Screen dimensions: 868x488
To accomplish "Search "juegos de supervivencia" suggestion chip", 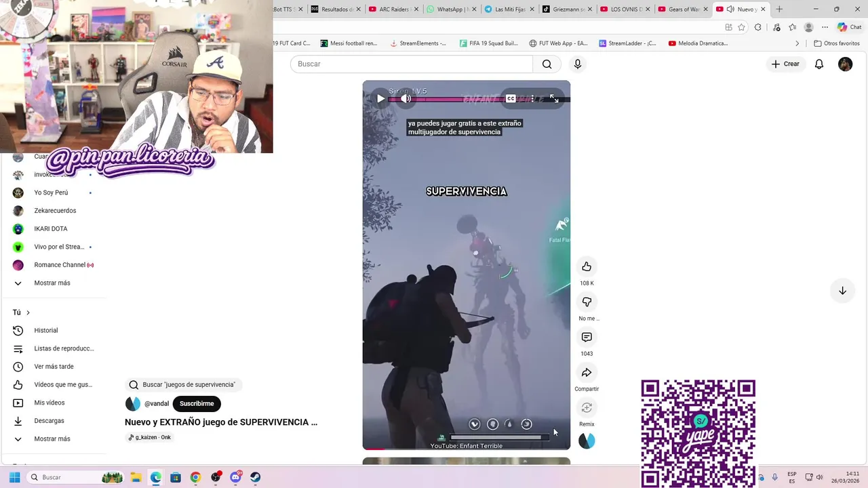I will [x=183, y=384].
